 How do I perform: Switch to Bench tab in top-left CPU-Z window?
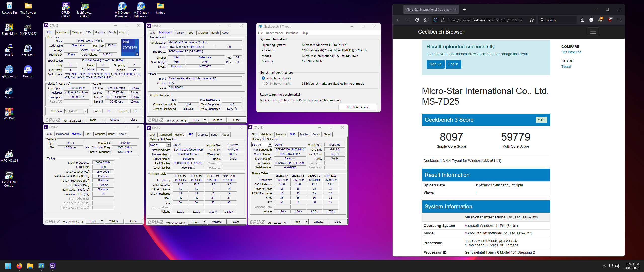pos(112,32)
